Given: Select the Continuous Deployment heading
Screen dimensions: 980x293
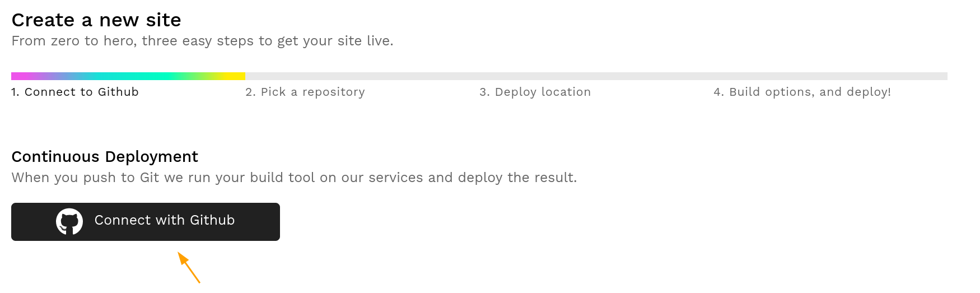Looking at the screenshot, I should [x=105, y=156].
